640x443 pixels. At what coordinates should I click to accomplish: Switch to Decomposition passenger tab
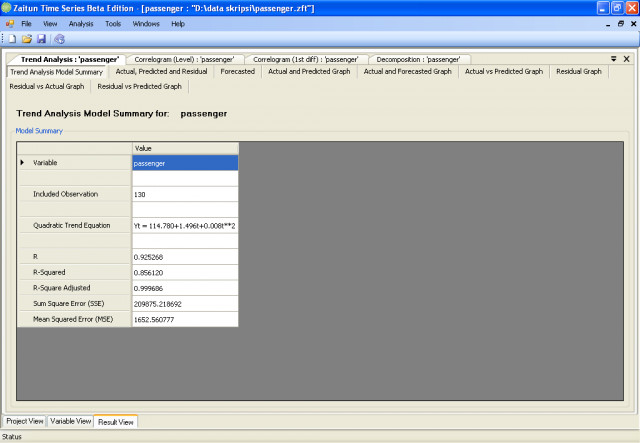point(418,60)
